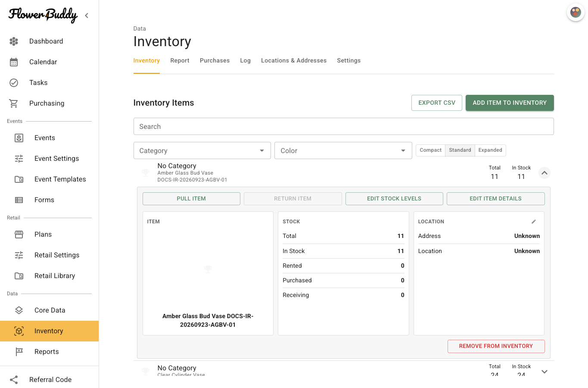Click Remove From Inventory button
588x388 pixels.
tap(496, 346)
